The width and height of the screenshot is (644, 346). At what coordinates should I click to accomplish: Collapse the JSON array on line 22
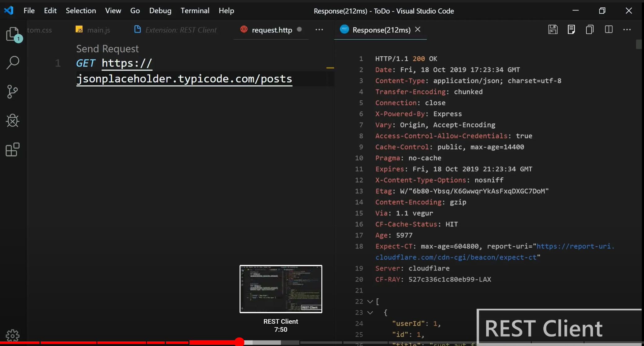(x=370, y=301)
